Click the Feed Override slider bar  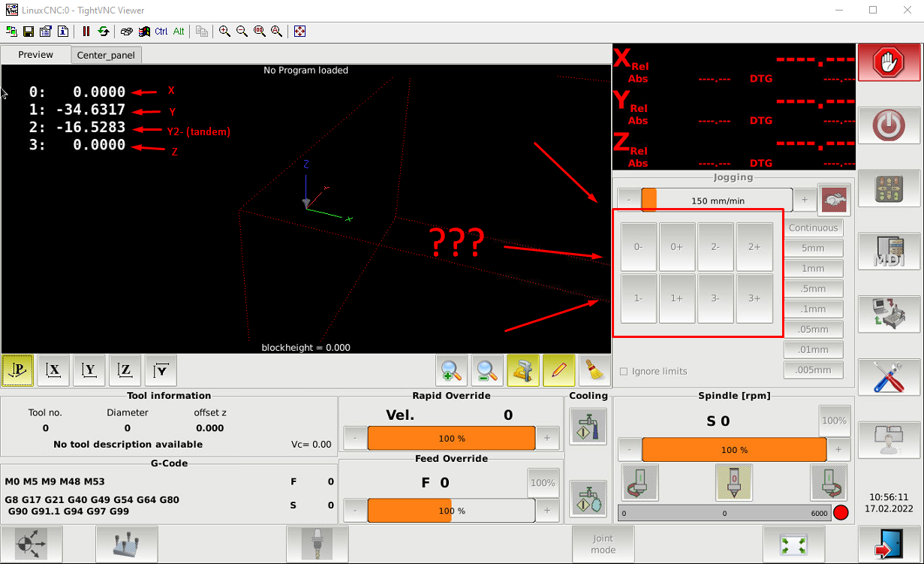tap(451, 511)
